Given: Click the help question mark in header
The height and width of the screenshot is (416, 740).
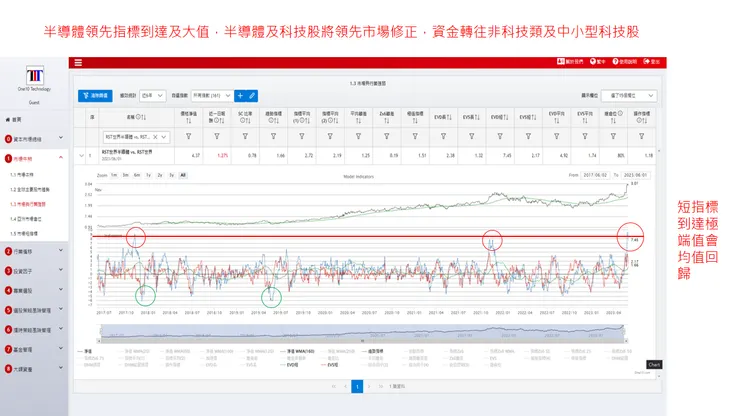Looking at the screenshot, I should point(615,61).
